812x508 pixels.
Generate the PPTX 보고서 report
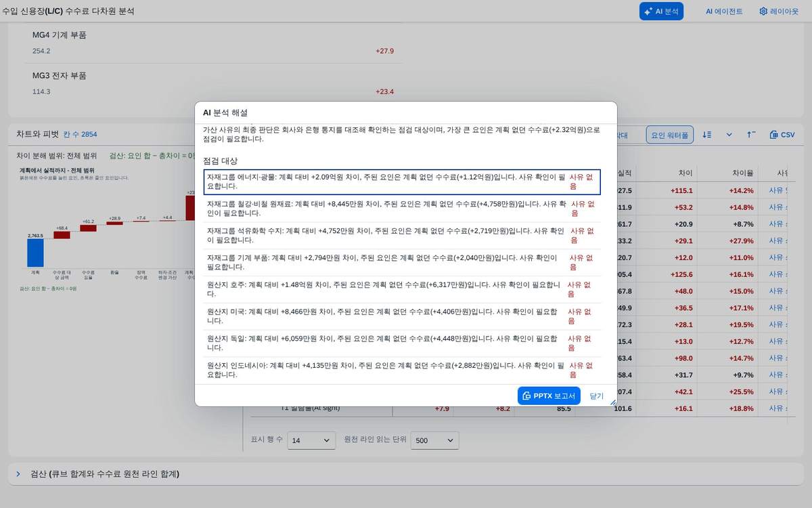(549, 396)
